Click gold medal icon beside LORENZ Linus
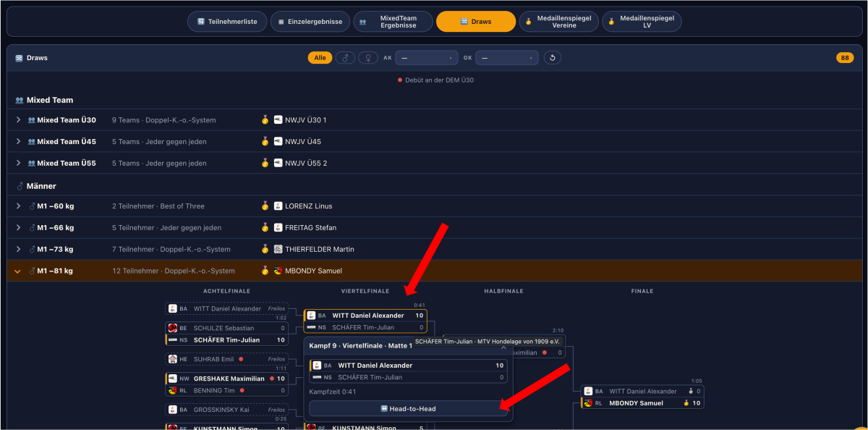Viewport: 868px width, 430px height. tap(265, 206)
